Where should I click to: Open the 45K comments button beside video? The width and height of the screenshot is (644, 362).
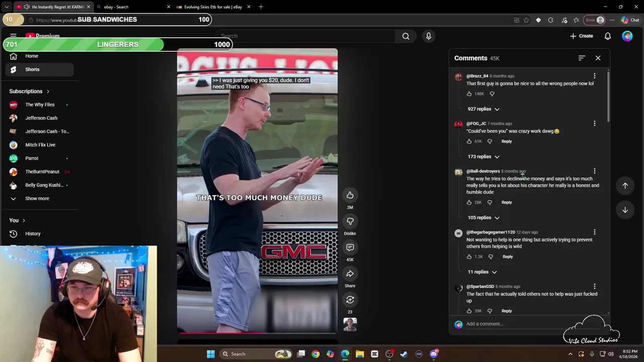click(350, 247)
